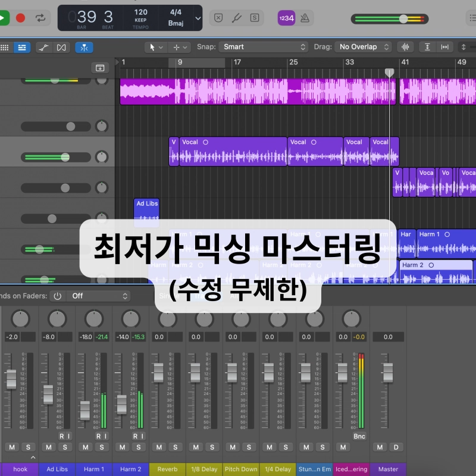Viewport: 476px width, 476px height.
Task: Toggle waveform zoom button
Action: [406, 47]
